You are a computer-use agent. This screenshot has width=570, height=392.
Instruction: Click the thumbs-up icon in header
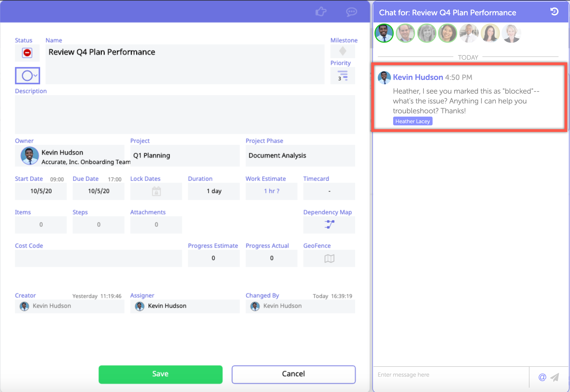321,11
